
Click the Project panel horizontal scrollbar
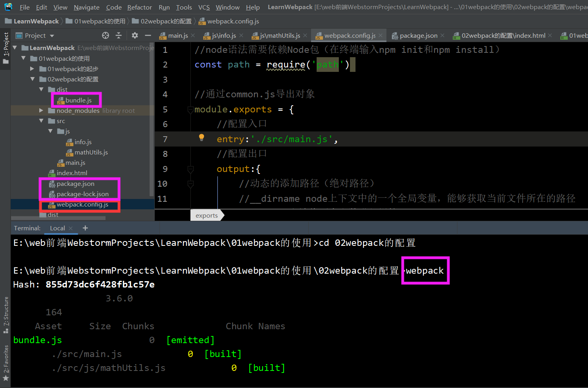(x=58, y=218)
